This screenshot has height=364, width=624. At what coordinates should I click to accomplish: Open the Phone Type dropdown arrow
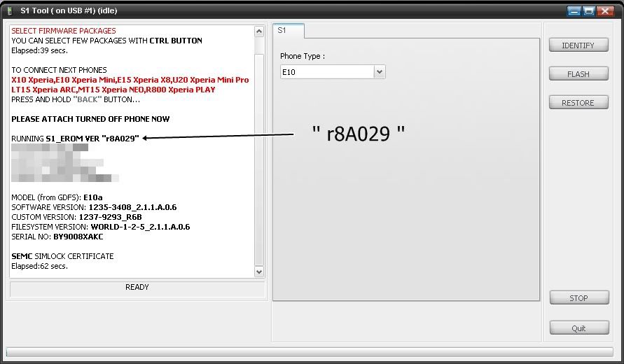[380, 72]
